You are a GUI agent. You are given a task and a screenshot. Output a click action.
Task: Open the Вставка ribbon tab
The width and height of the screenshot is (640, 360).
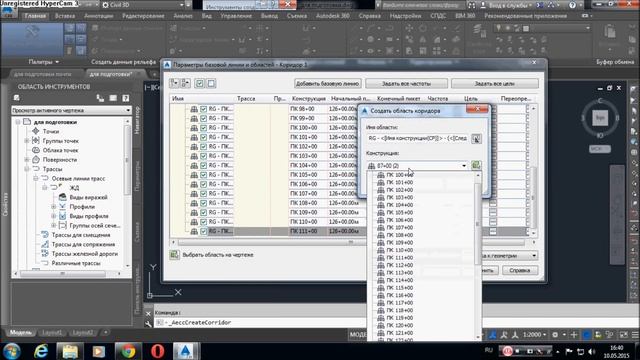point(65,16)
